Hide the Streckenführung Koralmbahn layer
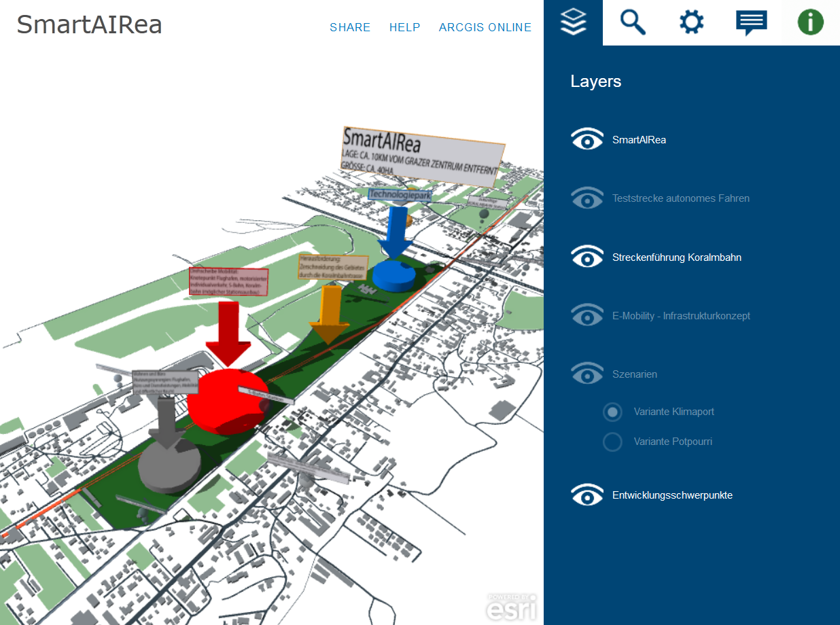Screen dimensions: 840x625 coord(587,257)
